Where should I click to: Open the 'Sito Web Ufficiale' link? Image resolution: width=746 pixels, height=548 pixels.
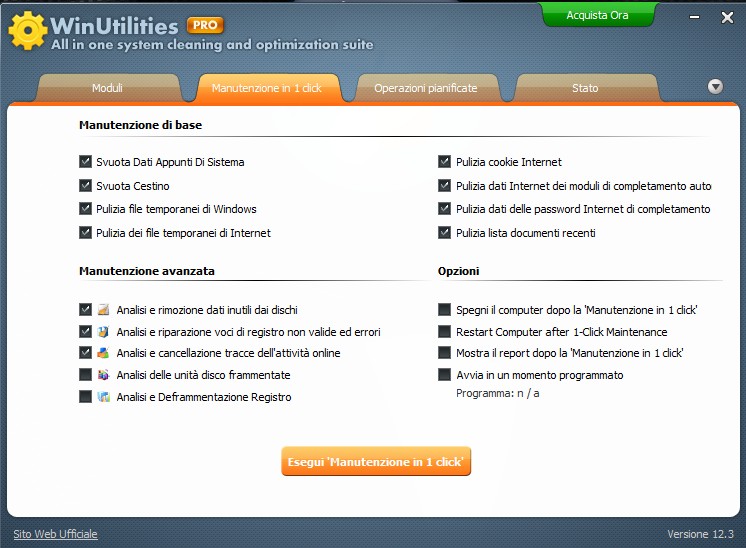click(x=55, y=534)
